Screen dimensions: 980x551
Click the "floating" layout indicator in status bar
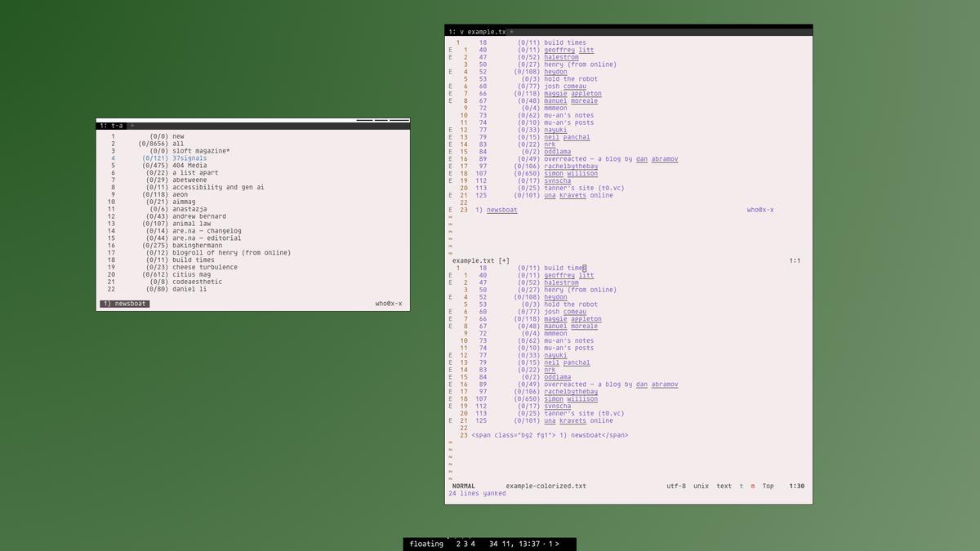[x=426, y=544]
